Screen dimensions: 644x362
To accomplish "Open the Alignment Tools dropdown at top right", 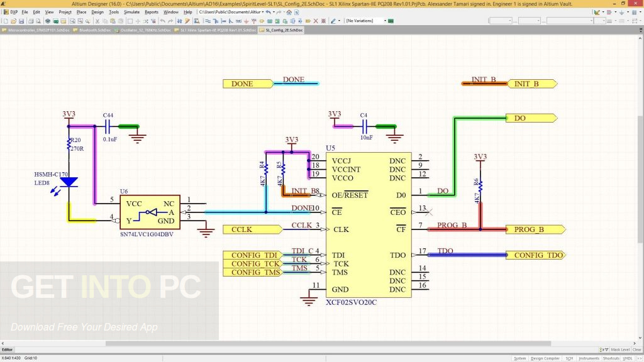I will coord(616,12).
